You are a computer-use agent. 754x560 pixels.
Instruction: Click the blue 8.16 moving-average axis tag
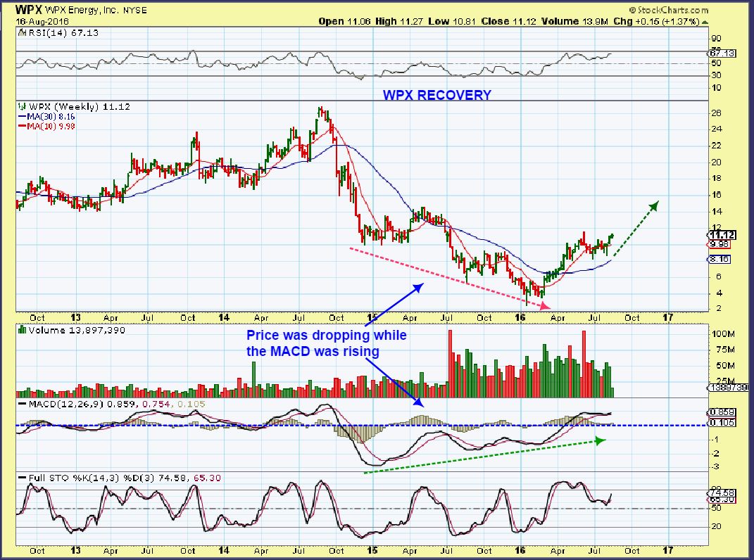[x=719, y=259]
